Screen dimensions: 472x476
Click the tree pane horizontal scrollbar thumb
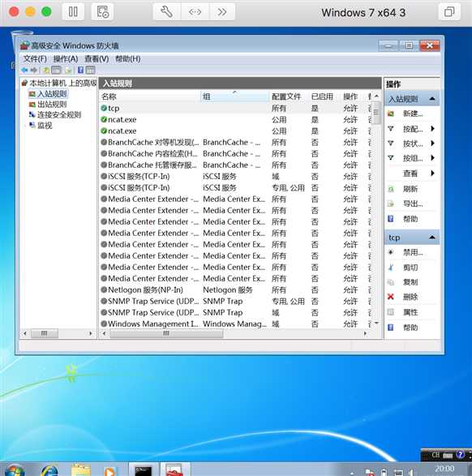pyautogui.click(x=45, y=333)
